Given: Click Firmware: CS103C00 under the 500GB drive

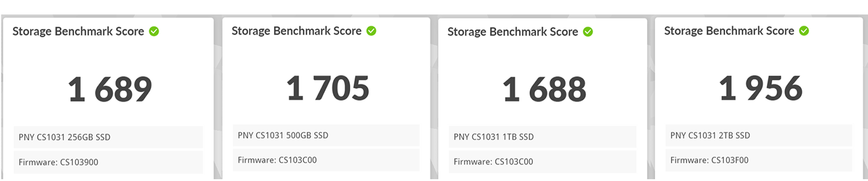Looking at the screenshot, I should [x=326, y=160].
